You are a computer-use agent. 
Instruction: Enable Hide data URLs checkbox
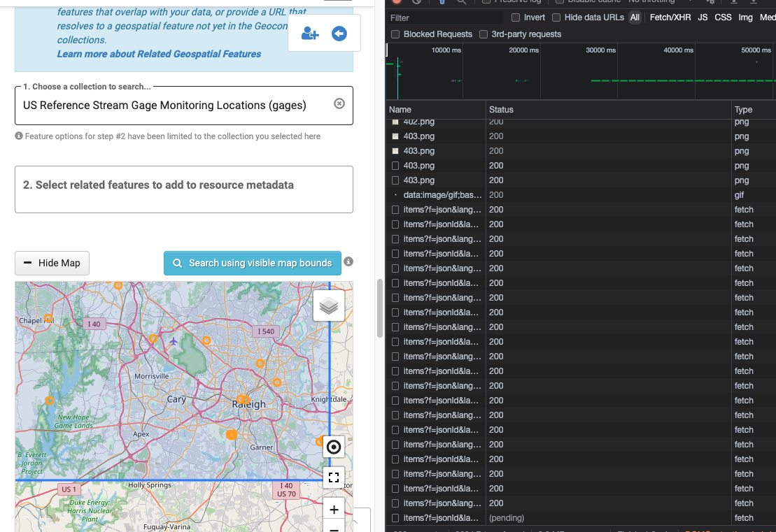point(556,17)
